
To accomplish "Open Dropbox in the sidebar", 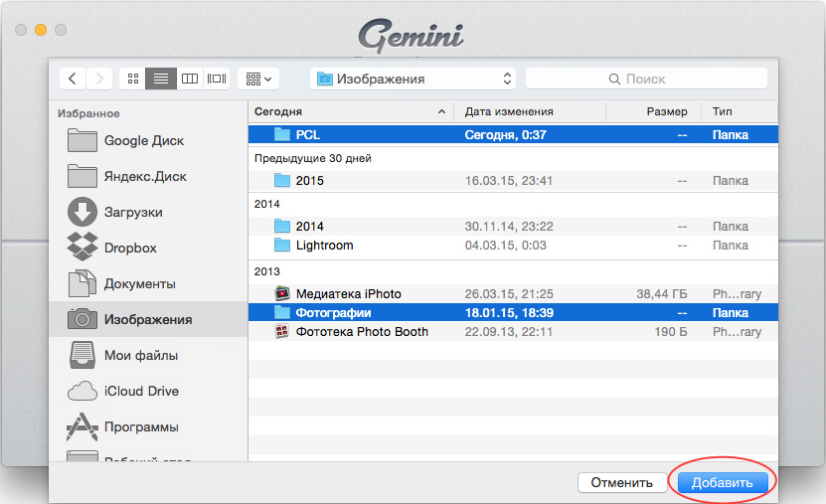I will [130, 249].
